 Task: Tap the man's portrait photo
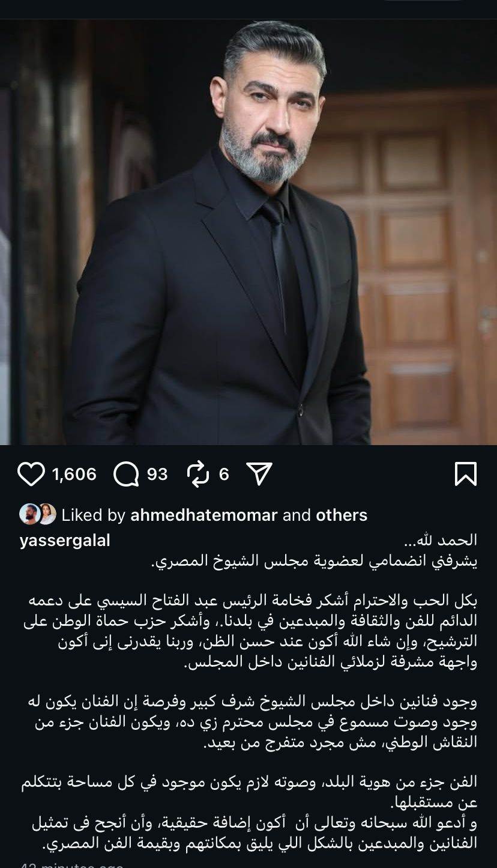(248, 233)
